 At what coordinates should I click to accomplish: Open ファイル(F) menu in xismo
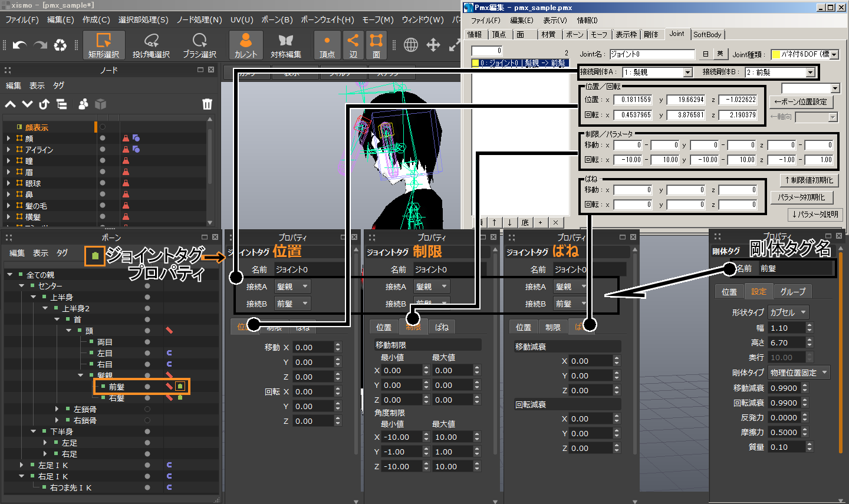(22, 19)
